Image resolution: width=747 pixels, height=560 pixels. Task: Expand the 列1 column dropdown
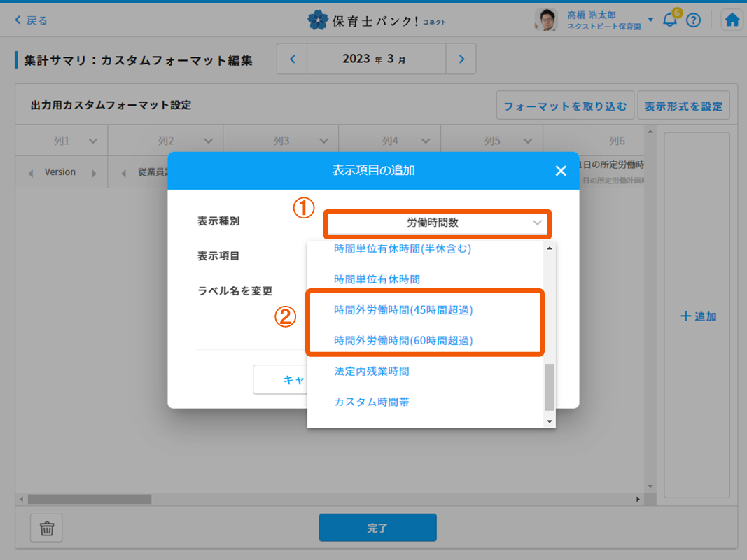(x=93, y=141)
